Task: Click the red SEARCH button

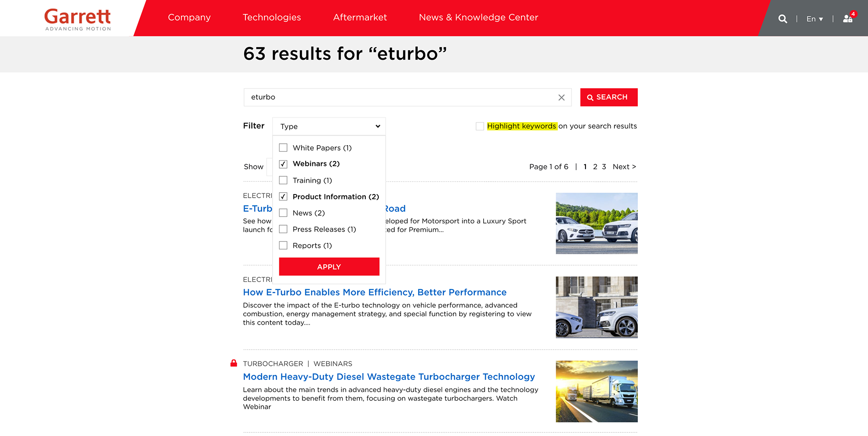Action: (609, 97)
